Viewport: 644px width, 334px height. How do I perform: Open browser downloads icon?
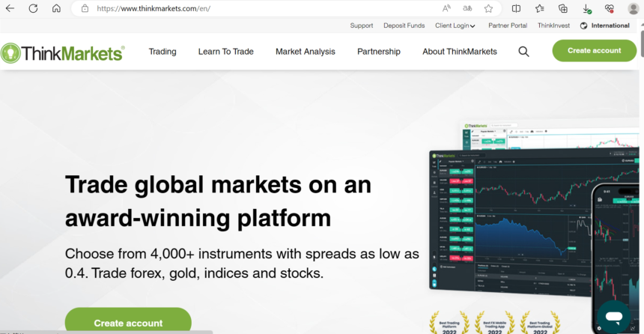[586, 9]
